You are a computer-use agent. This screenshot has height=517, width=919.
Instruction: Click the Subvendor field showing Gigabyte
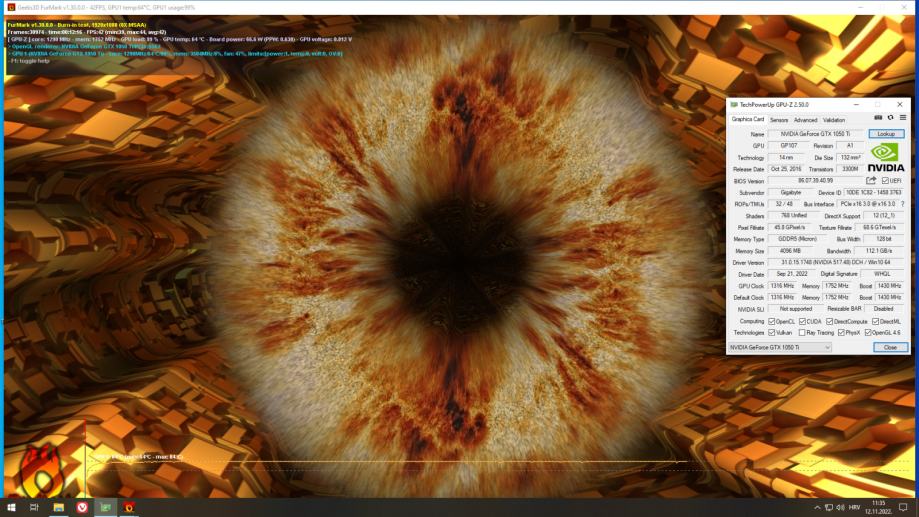point(791,193)
